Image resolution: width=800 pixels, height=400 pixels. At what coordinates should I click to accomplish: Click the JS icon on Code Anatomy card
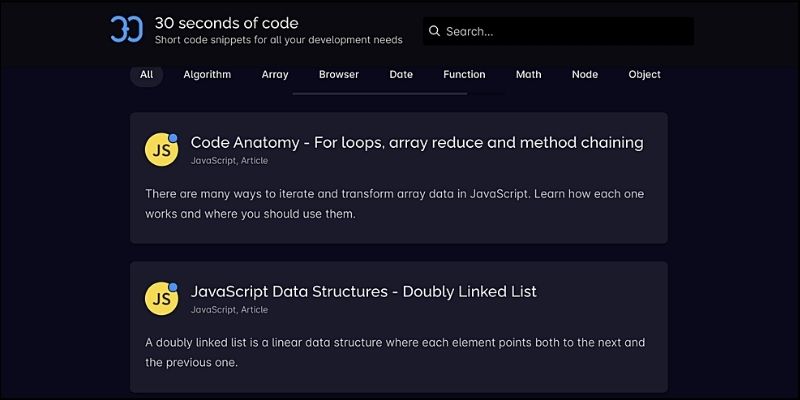[161, 149]
